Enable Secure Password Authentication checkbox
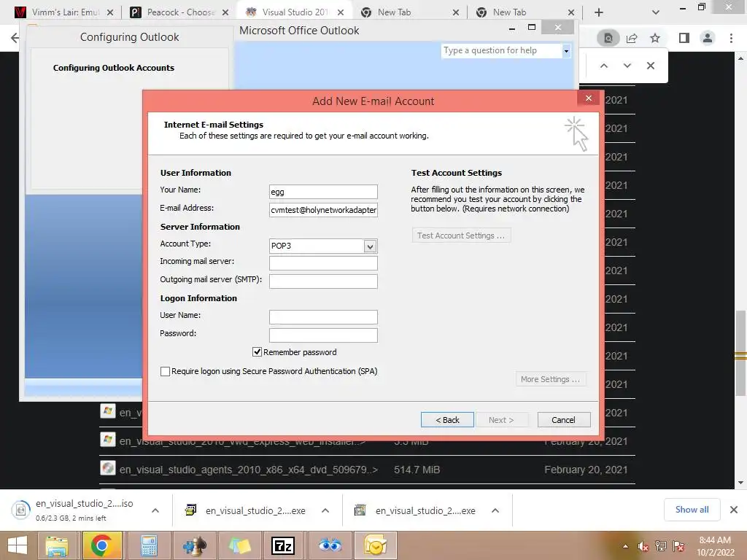Viewport: 747px width, 560px height. coord(166,371)
